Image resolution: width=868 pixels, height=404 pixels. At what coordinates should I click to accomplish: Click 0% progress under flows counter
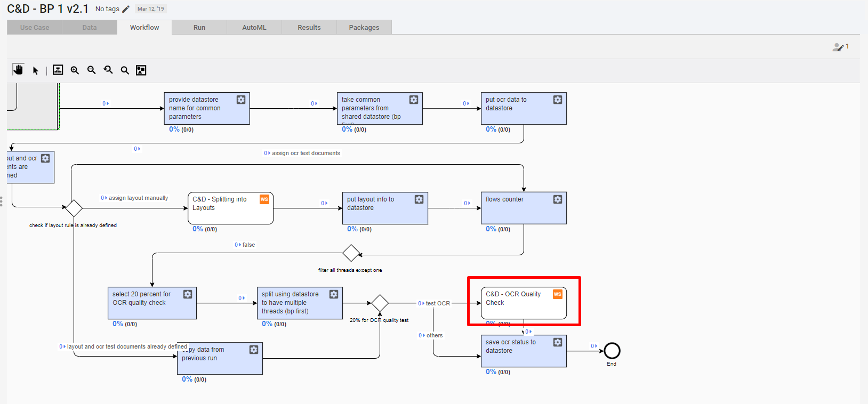click(491, 229)
